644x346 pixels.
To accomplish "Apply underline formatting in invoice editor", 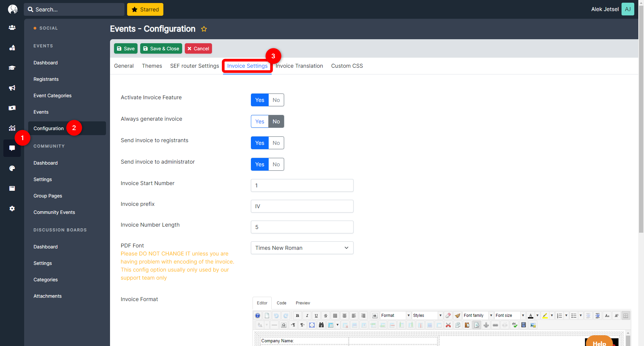I will [x=316, y=315].
